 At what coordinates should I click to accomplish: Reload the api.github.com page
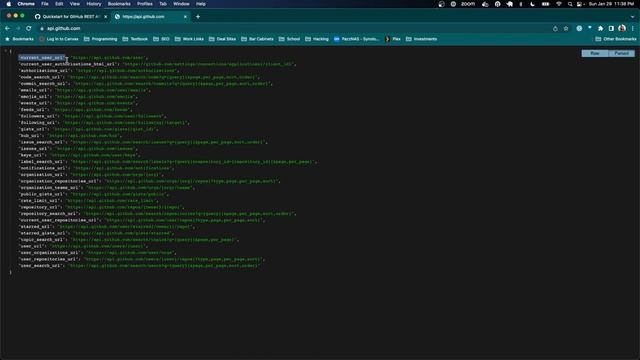tap(29, 28)
